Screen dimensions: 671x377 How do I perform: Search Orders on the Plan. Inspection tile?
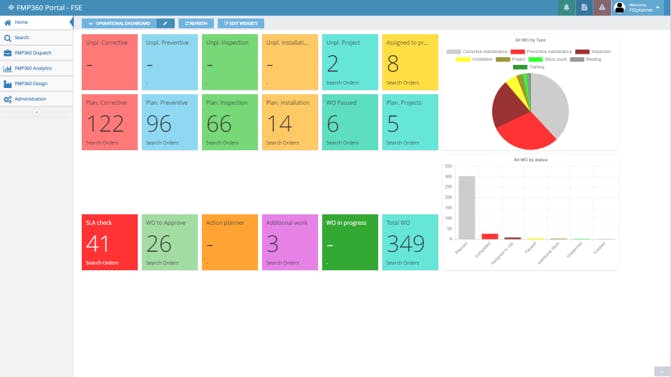(222, 142)
